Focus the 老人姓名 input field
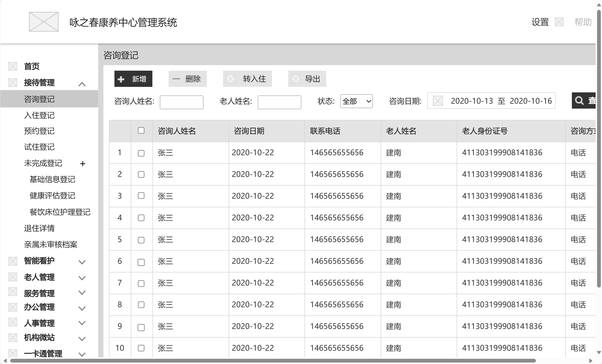 coord(280,102)
